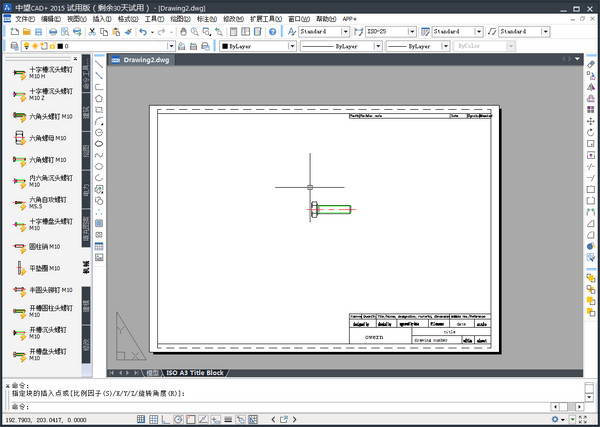Switch to the 模型 (Model) tab

tap(152, 373)
